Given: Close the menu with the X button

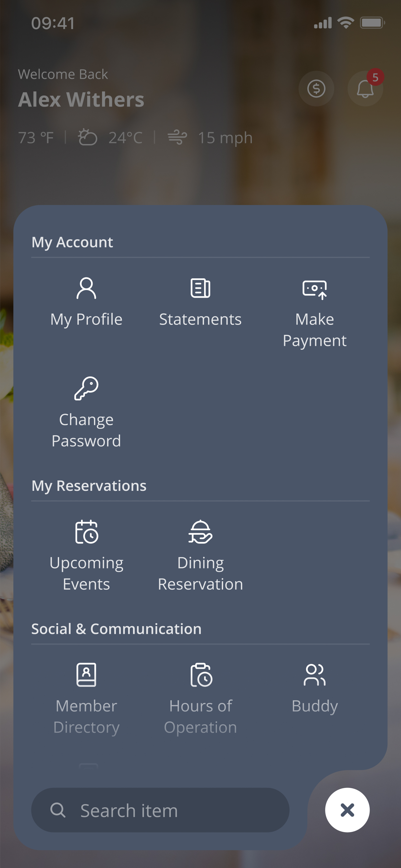Looking at the screenshot, I should point(347,810).
